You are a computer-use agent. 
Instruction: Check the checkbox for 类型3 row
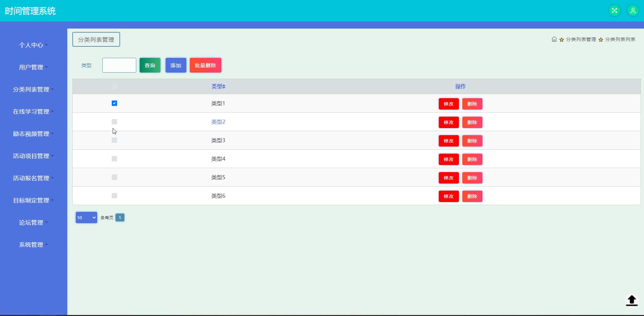(x=114, y=140)
